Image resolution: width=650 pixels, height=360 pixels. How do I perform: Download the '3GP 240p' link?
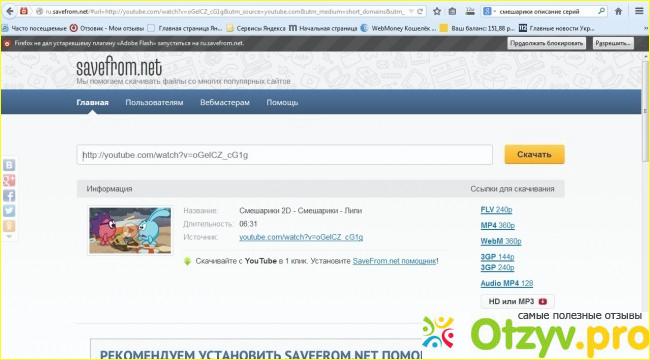(497, 268)
